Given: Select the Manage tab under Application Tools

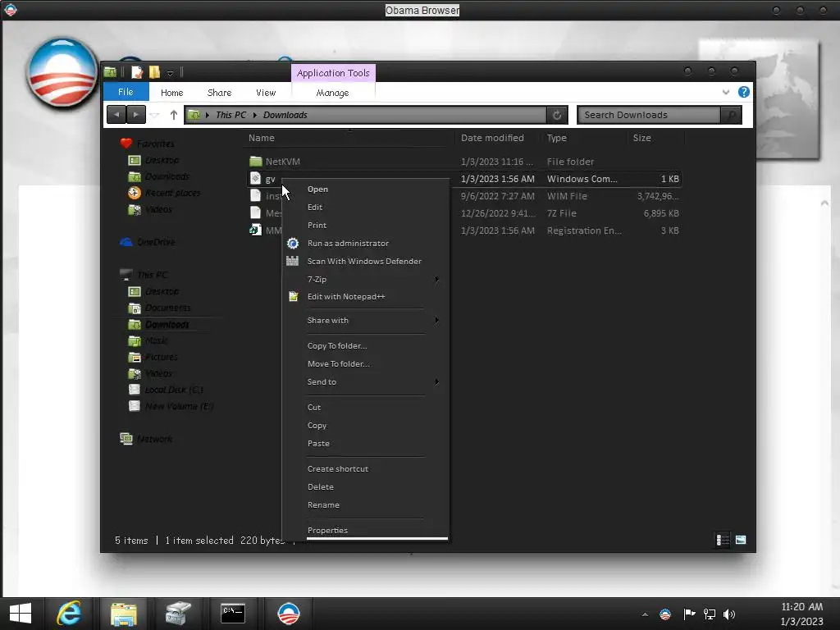Looking at the screenshot, I should coord(332,93).
